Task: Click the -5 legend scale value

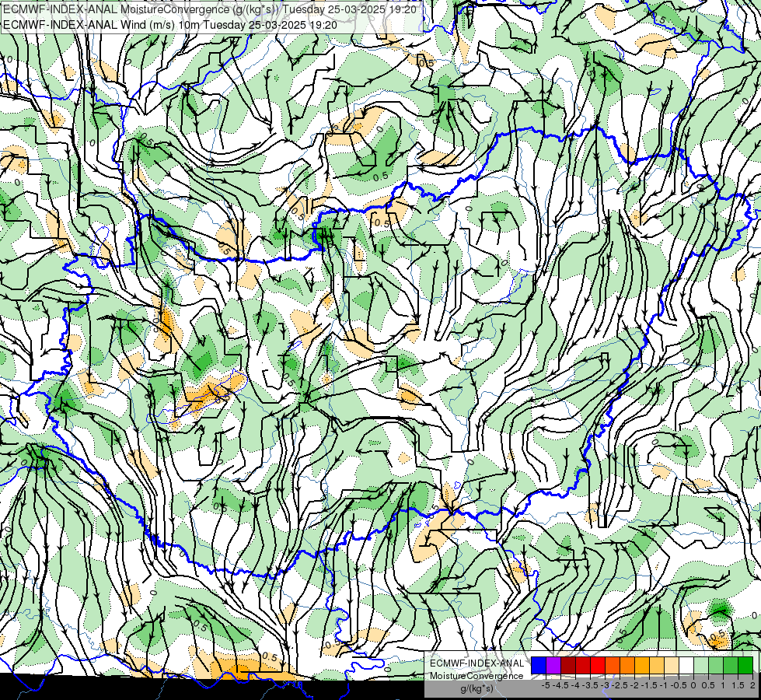Action: (x=546, y=685)
